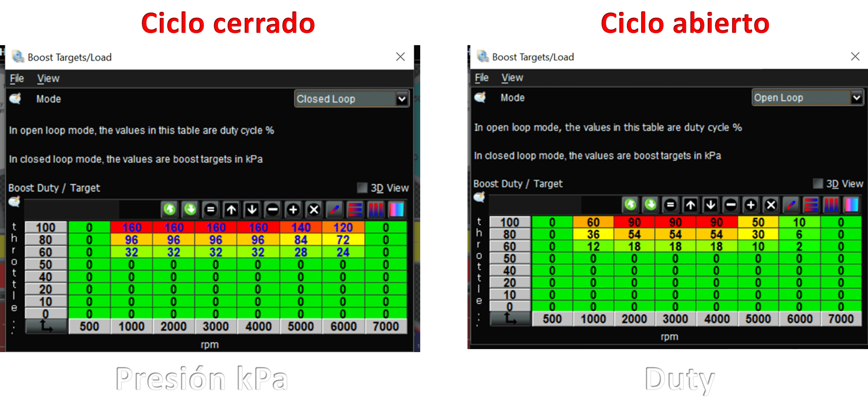Image resolution: width=868 pixels, height=403 pixels.
Task: Click color gradient icon in Open Loop toolbar
Action: click(852, 204)
